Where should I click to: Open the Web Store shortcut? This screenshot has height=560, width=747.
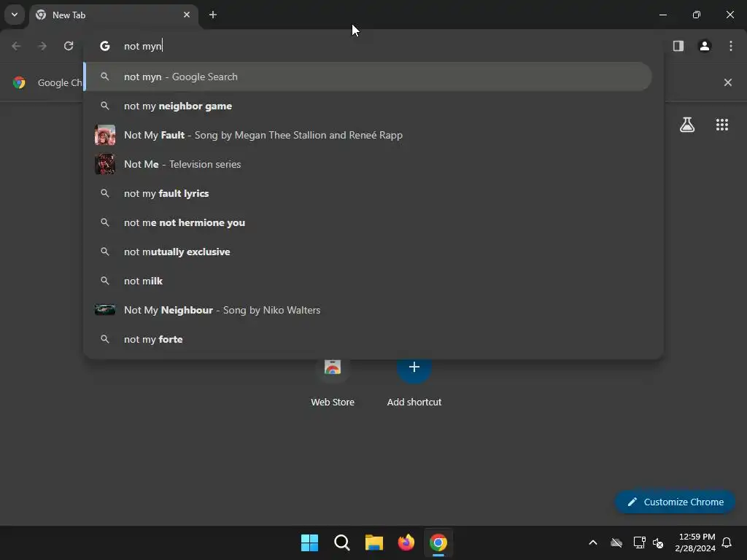333,381
